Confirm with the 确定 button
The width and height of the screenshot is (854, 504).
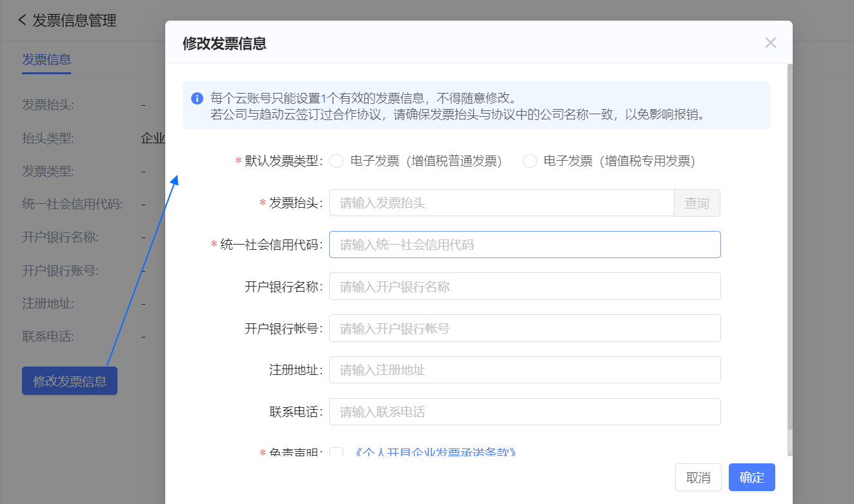[x=751, y=478]
